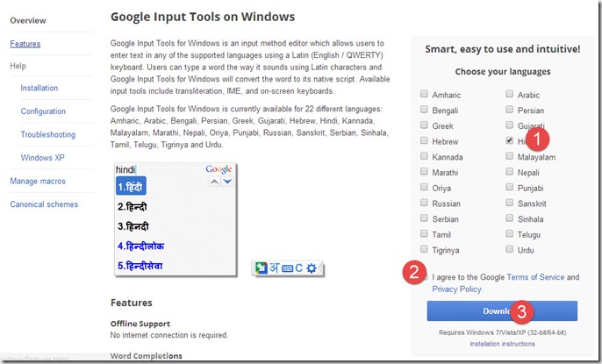Click the Input Tools logo on toolbar
The image size is (602, 364).
pos(262,268)
